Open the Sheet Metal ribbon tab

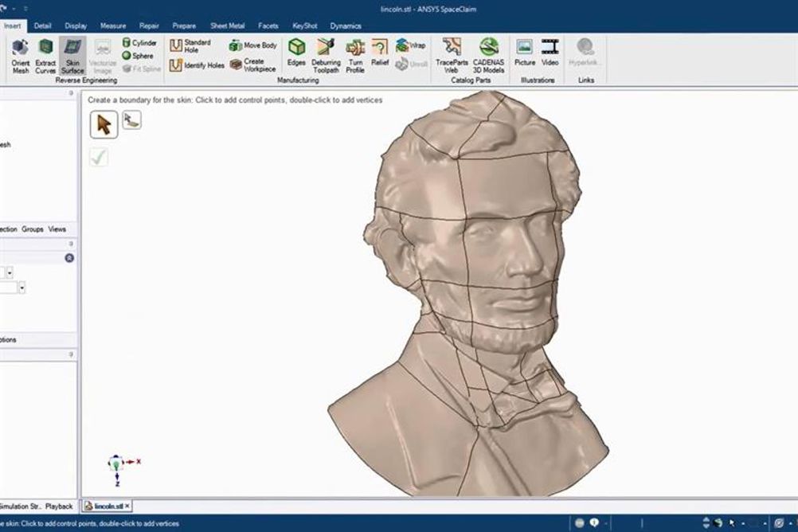pyautogui.click(x=228, y=25)
